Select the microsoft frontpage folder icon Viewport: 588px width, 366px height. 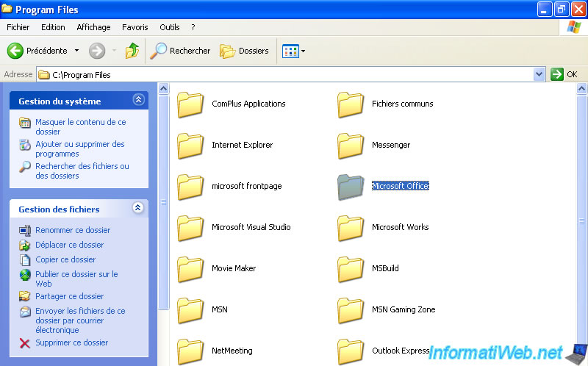[x=190, y=187]
